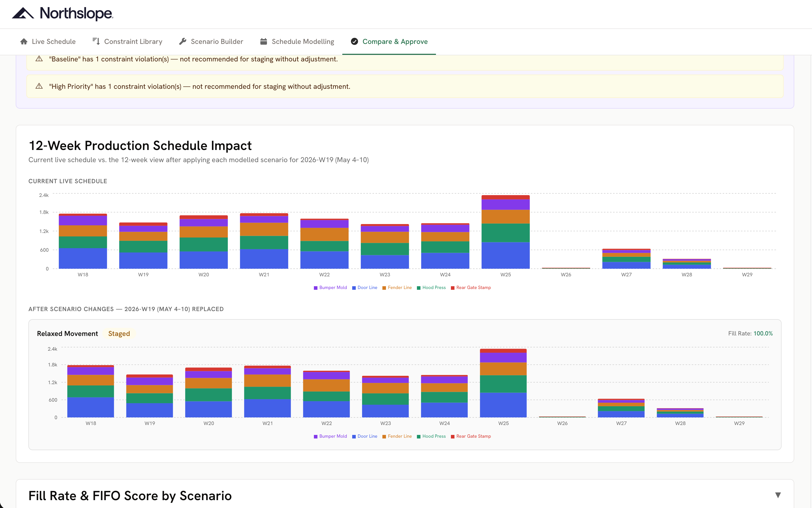
Task: Open the Live Schedule tab
Action: (48, 42)
